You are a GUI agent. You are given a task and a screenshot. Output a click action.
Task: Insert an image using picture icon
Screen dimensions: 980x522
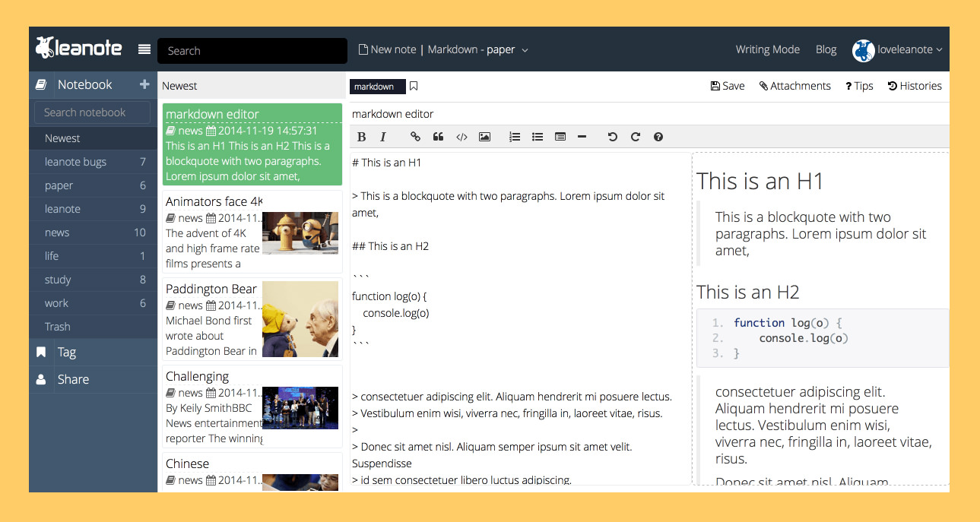click(x=484, y=137)
